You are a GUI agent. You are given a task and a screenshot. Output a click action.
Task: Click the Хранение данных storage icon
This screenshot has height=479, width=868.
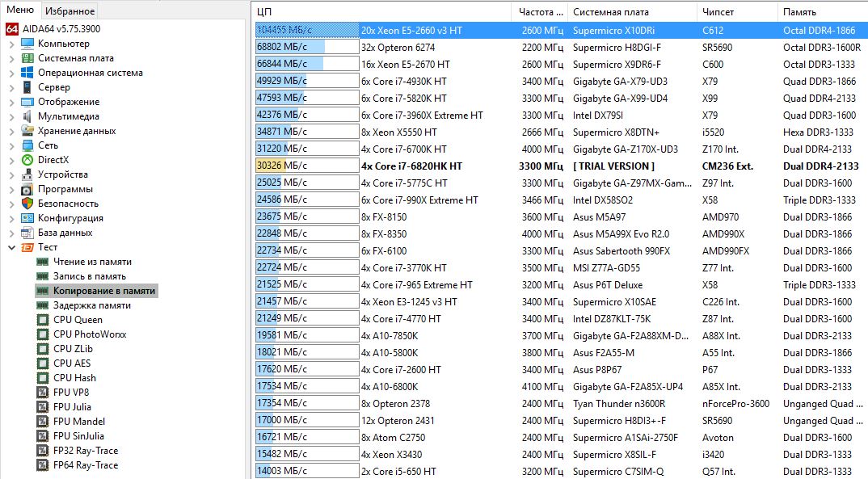pyautogui.click(x=27, y=131)
